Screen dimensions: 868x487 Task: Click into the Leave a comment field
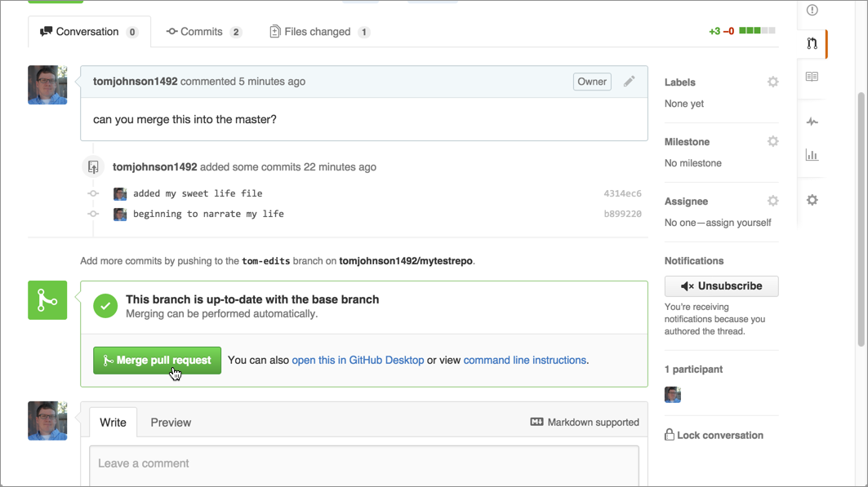(364, 465)
